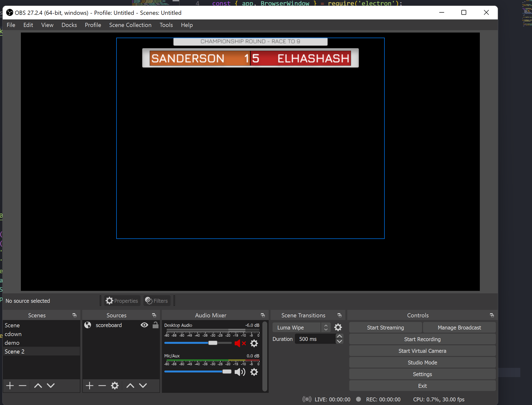The height and width of the screenshot is (405, 532).
Task: Open source properties gear in Sources toolbar
Action: [x=115, y=386]
